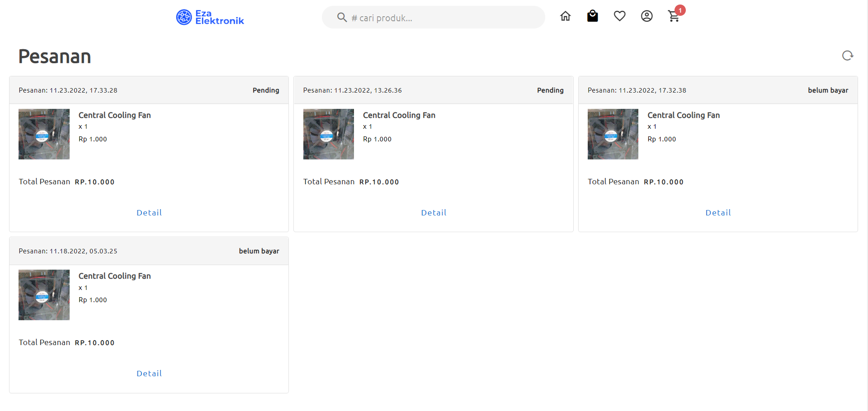Click Rp 1.000 price in order 13.26.36
Screen dimensions: 868x411
pyautogui.click(x=377, y=139)
